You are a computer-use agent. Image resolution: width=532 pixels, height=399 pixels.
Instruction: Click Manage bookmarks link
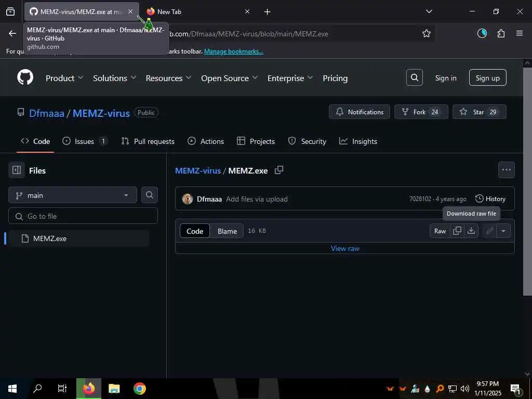coord(233,51)
